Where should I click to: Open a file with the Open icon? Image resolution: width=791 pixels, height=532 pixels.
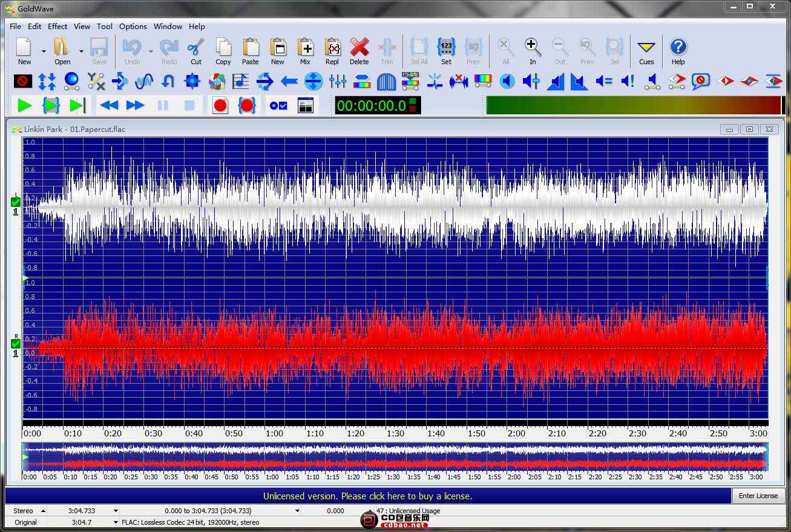pos(62,51)
